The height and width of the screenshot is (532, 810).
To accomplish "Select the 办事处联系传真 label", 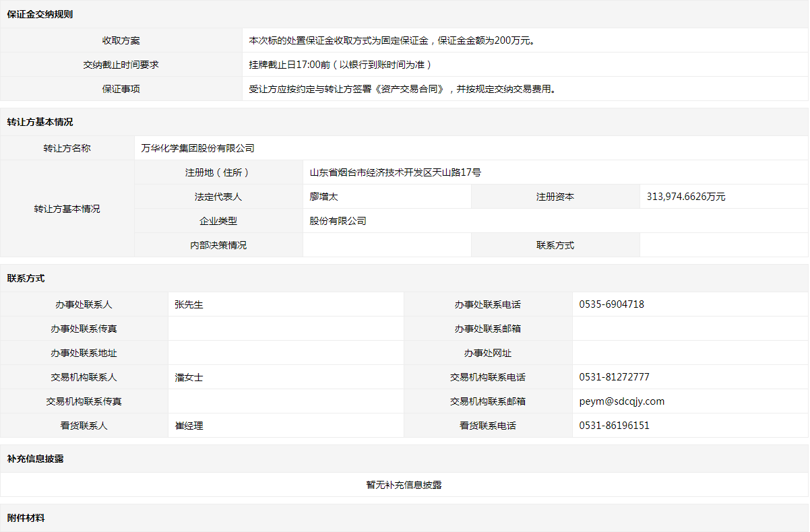I will click(84, 329).
